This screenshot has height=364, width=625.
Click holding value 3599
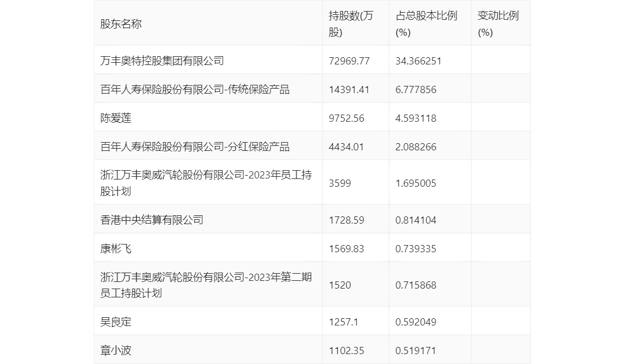[x=340, y=183]
